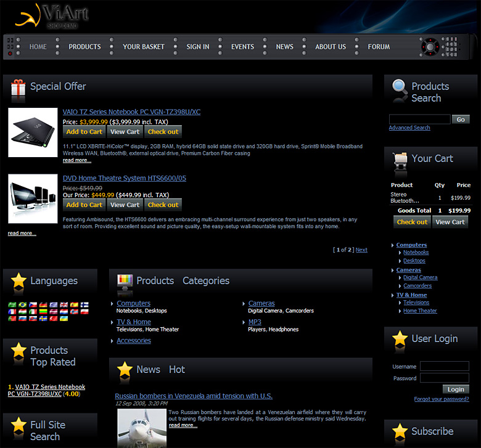Open Home Theater in sidebar tree
Viewport: 481px width, 448px height.
[x=420, y=311]
